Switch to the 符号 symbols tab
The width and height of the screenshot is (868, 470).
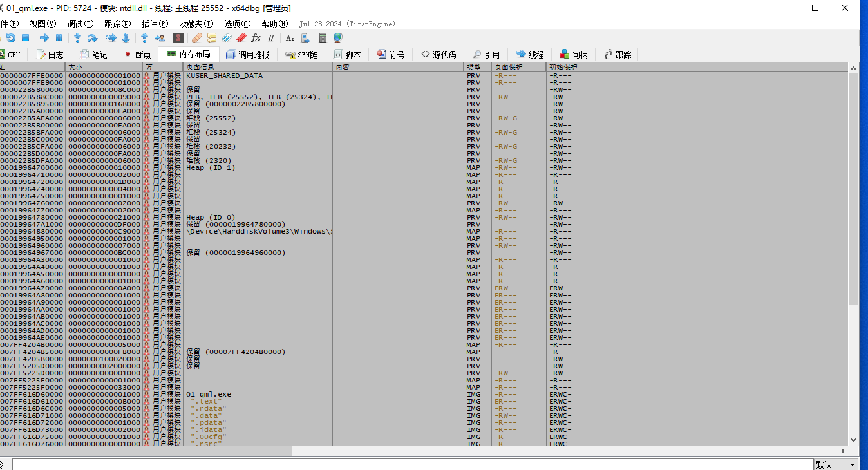pos(391,55)
